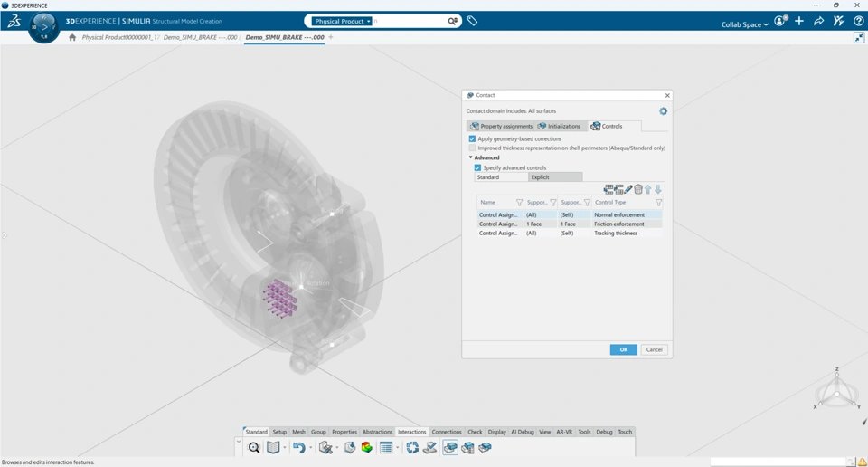Collapse bottom toolbar with chevron

click(x=239, y=442)
